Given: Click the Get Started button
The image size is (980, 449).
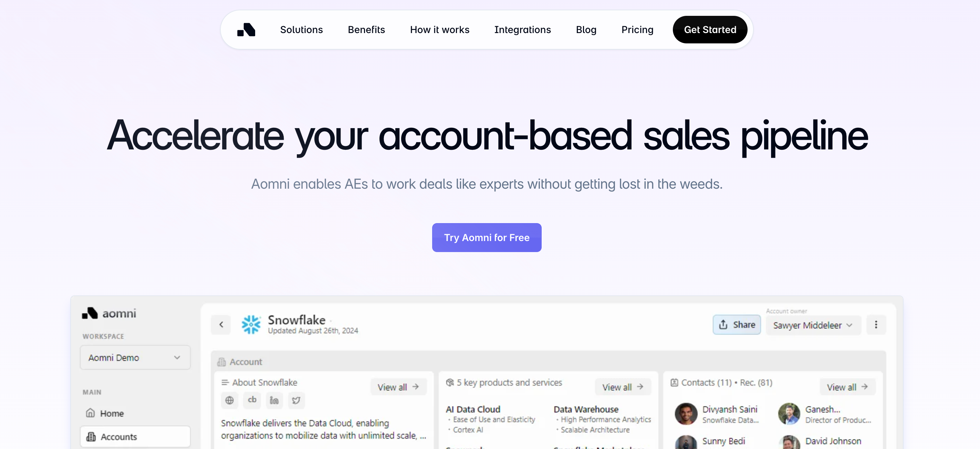Looking at the screenshot, I should (x=710, y=29).
